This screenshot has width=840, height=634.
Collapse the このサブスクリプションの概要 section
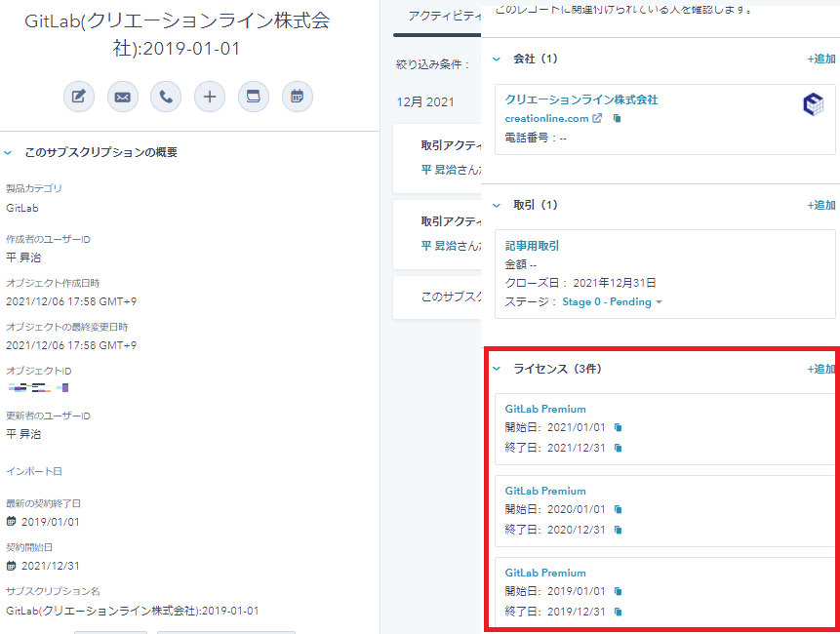coord(8,152)
